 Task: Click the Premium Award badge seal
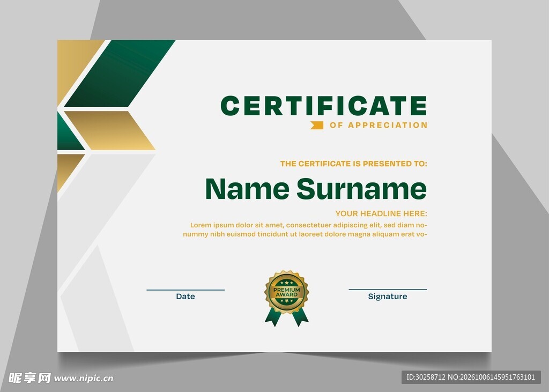pyautogui.click(x=287, y=298)
